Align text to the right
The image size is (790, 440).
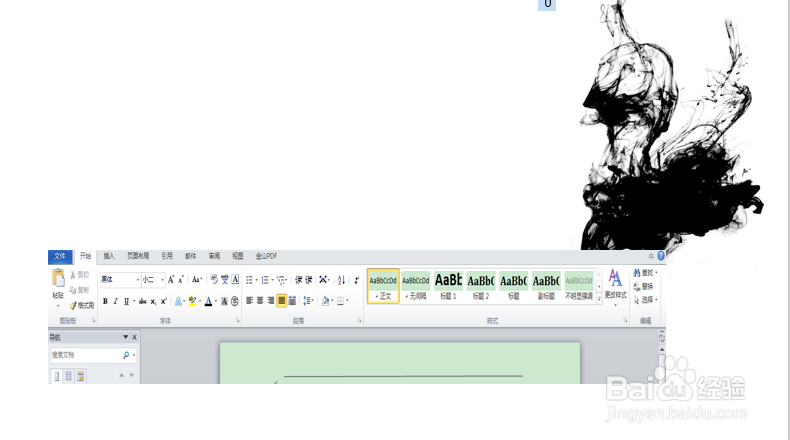(271, 301)
